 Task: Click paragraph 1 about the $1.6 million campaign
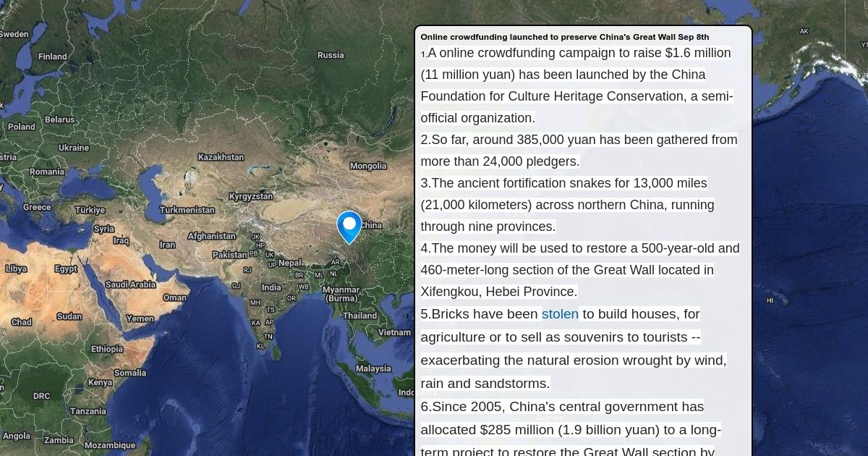pyautogui.click(x=577, y=85)
